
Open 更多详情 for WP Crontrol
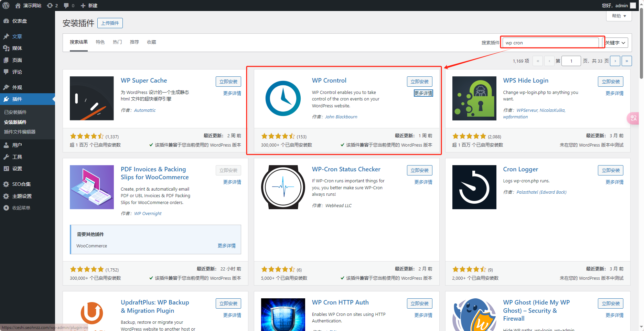423,93
